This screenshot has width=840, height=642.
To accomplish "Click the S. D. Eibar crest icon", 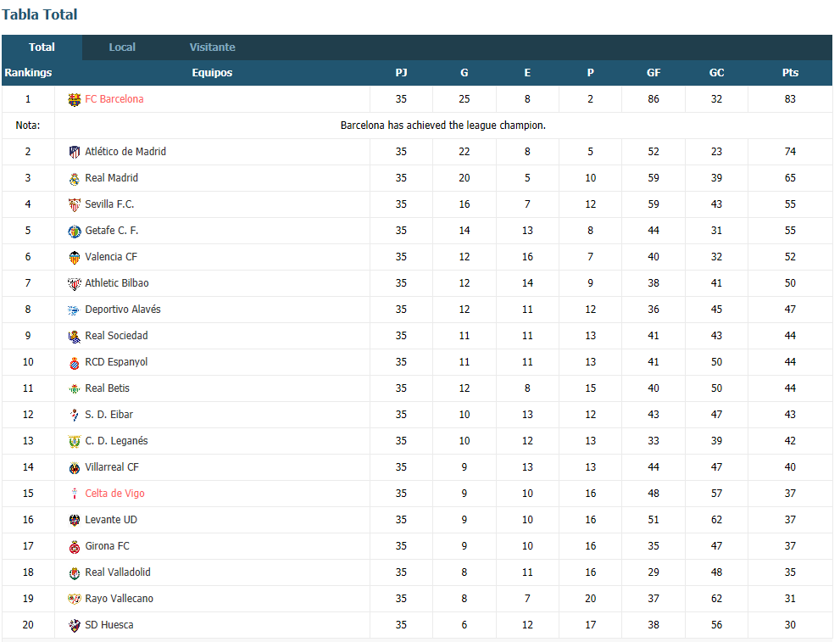I will [75, 415].
